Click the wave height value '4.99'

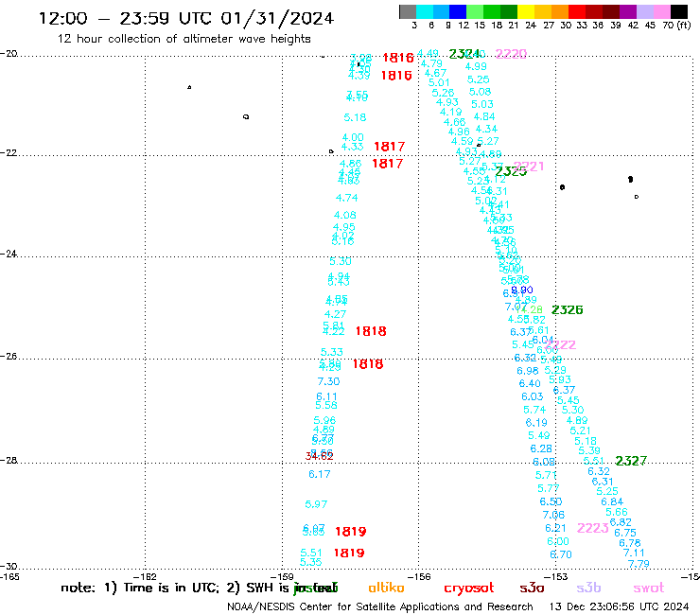476,66
